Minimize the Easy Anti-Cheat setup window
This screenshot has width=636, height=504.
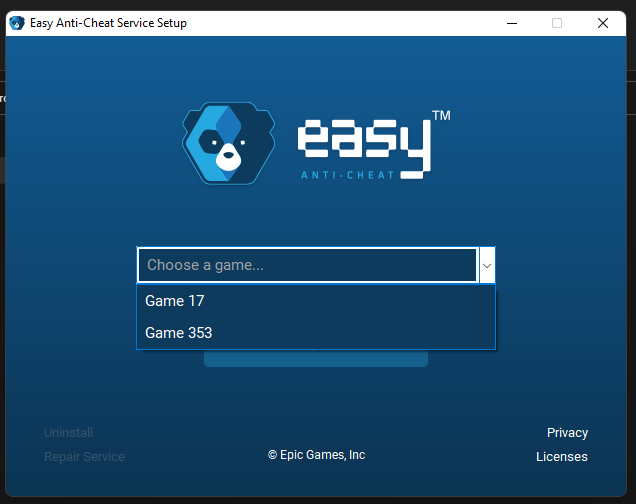[512, 23]
